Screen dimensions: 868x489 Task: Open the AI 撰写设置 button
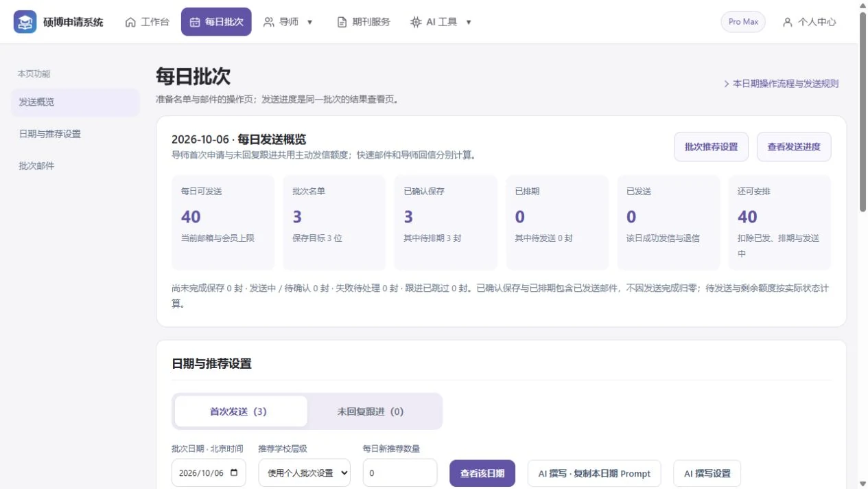click(707, 473)
